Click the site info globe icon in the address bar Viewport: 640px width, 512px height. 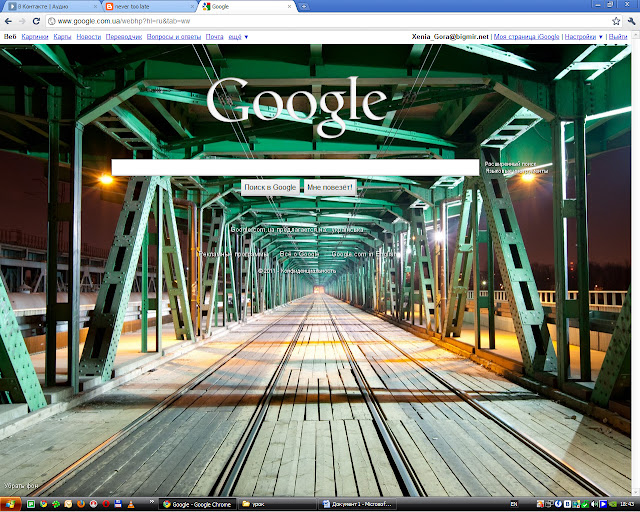[52, 21]
